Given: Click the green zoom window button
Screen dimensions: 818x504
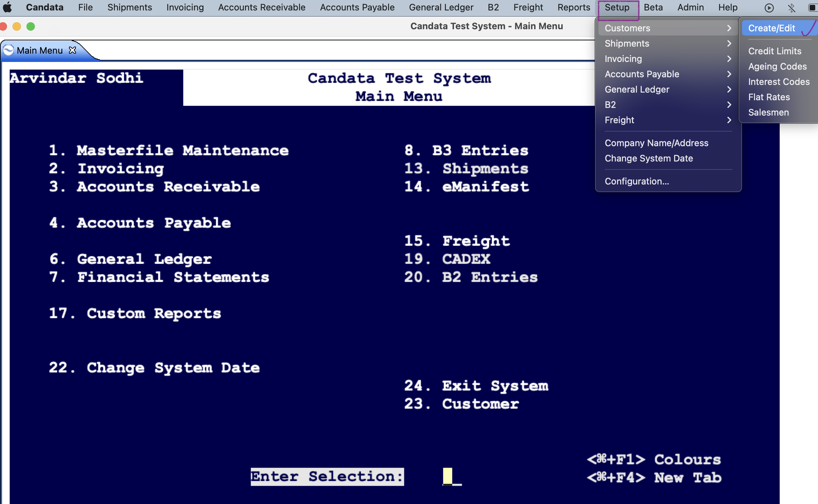Looking at the screenshot, I should pyautogui.click(x=31, y=26).
